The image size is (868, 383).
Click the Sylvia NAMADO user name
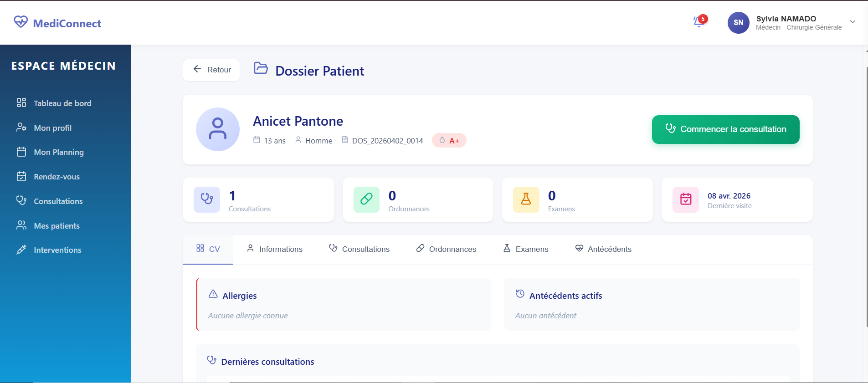pyautogui.click(x=786, y=19)
